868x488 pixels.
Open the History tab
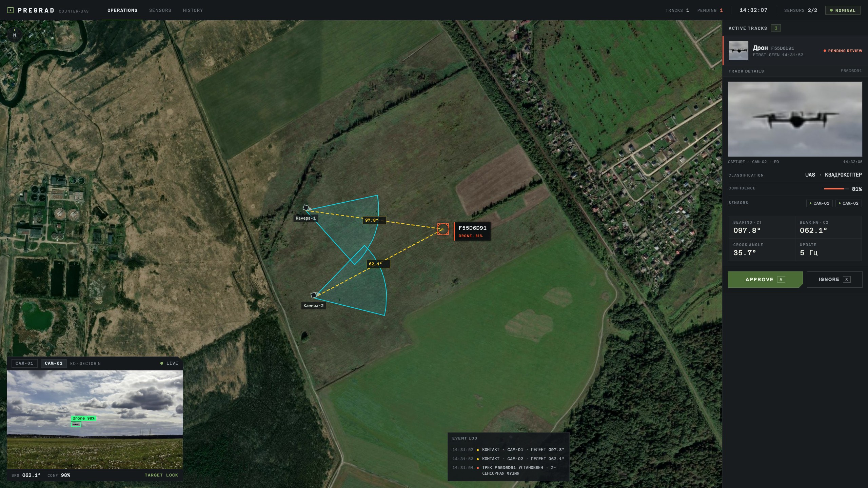click(193, 10)
